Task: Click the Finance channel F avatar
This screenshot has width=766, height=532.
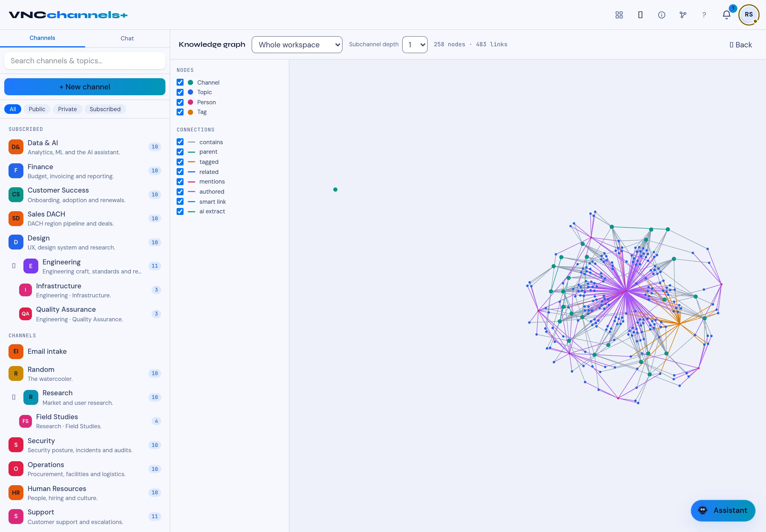Action: point(16,171)
